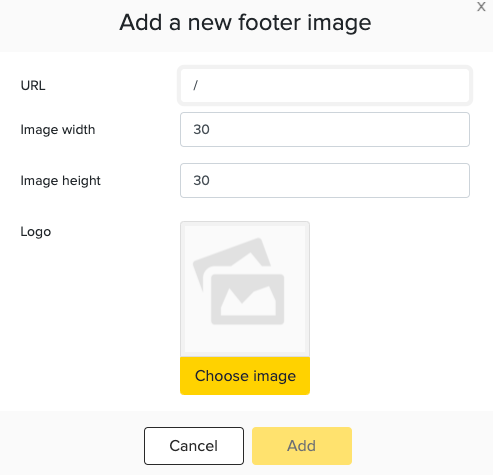Open the logo preview thumbnail box
Viewport: 493px width, 475px height.
coord(245,289)
